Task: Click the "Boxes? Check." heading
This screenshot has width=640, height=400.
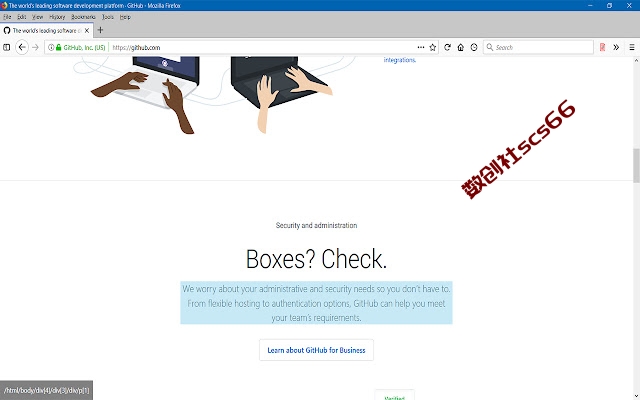Action: click(x=316, y=259)
